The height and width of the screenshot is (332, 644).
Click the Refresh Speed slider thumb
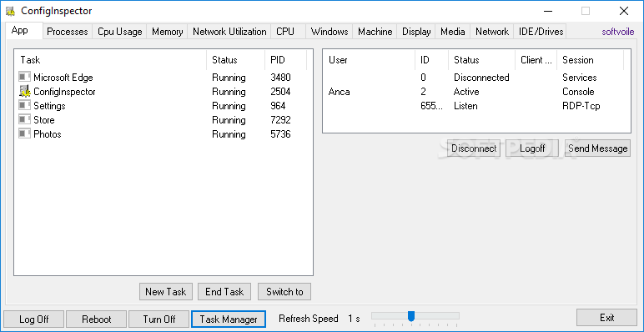[x=410, y=316]
